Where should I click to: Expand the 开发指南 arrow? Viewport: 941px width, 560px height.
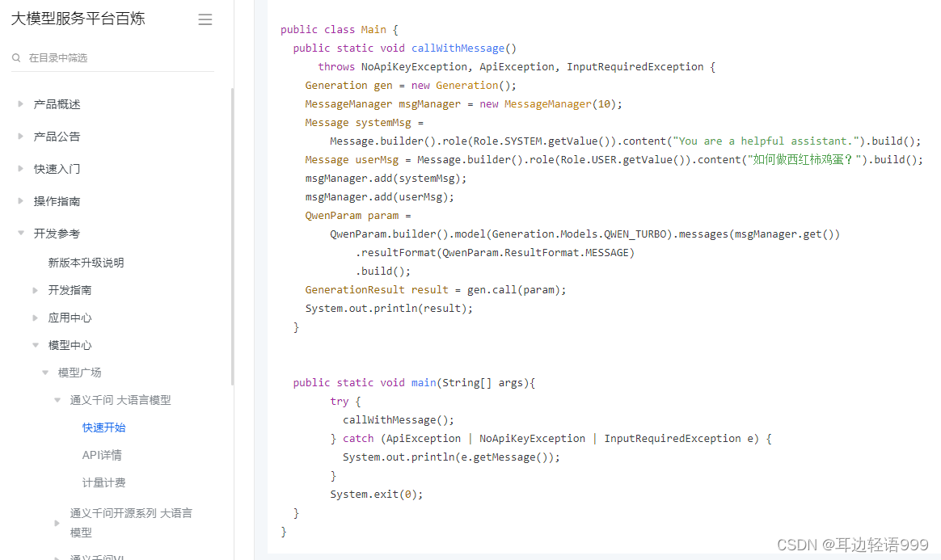pyautogui.click(x=35, y=290)
